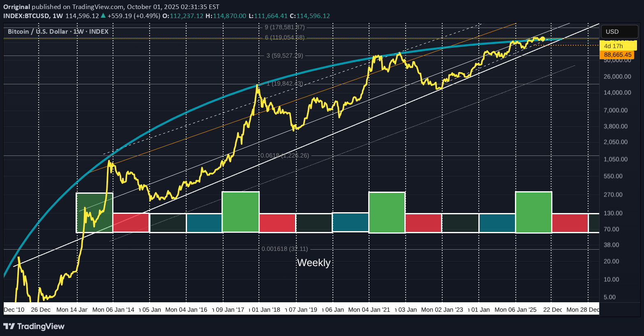Image resolution: width=644 pixels, height=336 pixels.
Task: Click the Mon 06 Jan '14 date label
Action: pos(113,310)
